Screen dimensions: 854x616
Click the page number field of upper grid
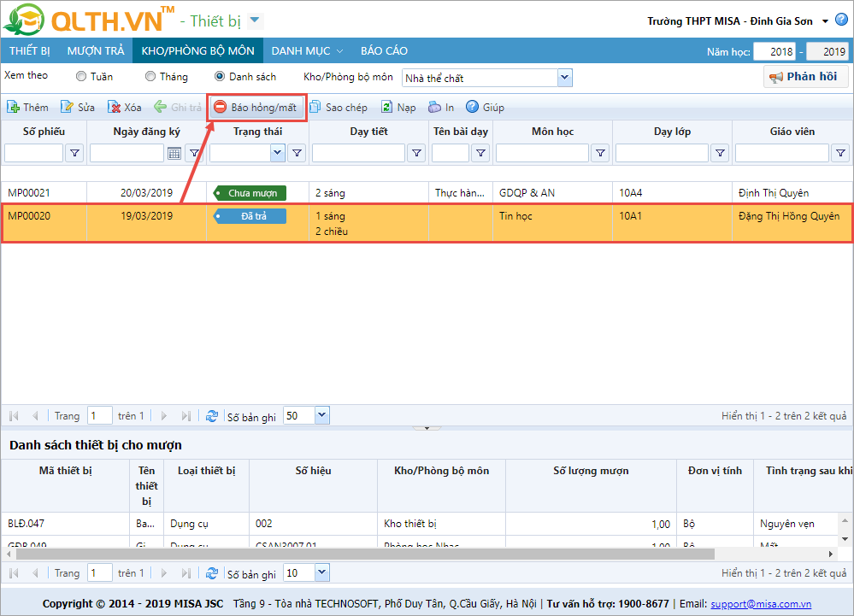100,416
